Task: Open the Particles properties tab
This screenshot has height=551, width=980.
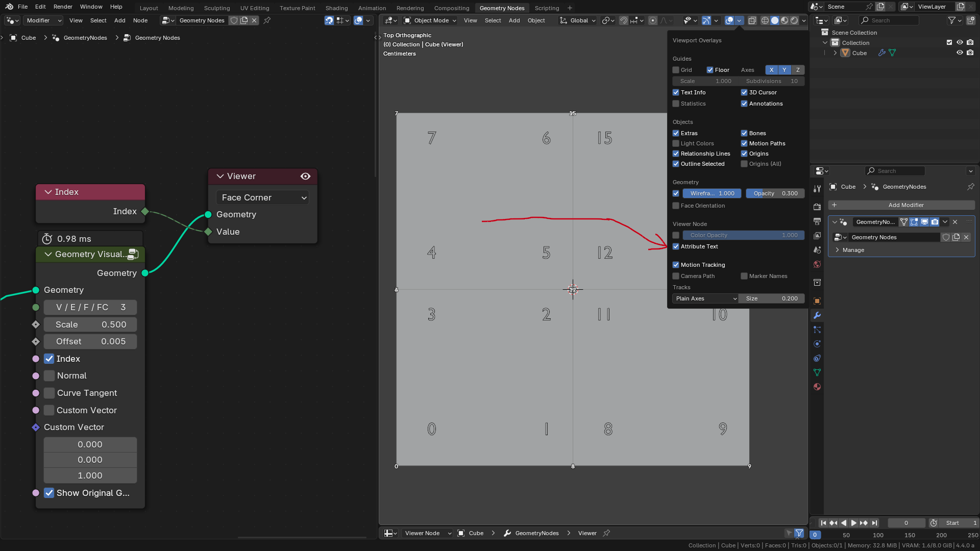Action: tap(817, 329)
